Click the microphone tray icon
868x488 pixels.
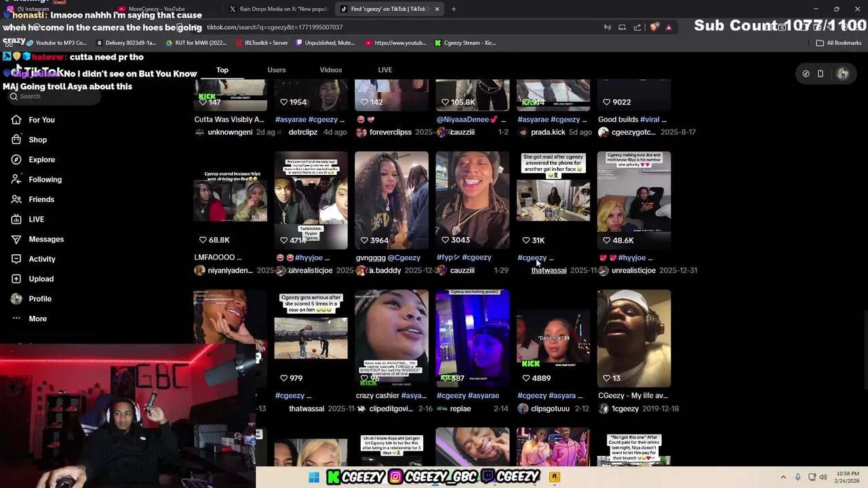tap(798, 477)
